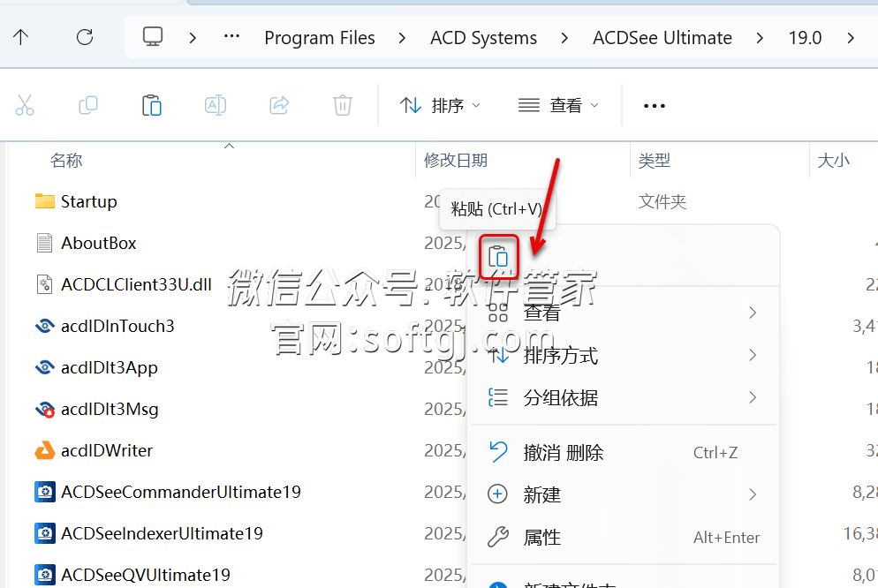
Task: Sort by 类型 column header
Action: 654,161
